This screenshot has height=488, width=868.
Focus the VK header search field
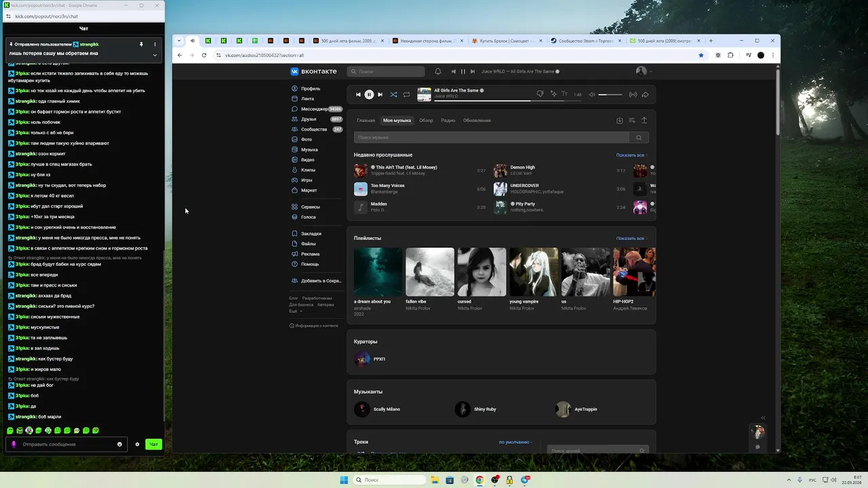(386, 71)
